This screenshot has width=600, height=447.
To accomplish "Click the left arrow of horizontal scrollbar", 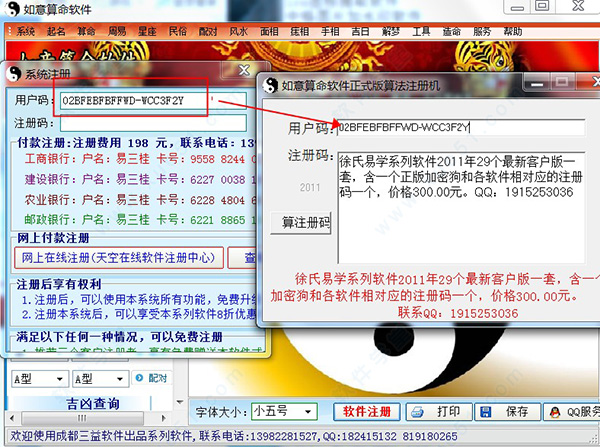I will (x=13, y=418).
